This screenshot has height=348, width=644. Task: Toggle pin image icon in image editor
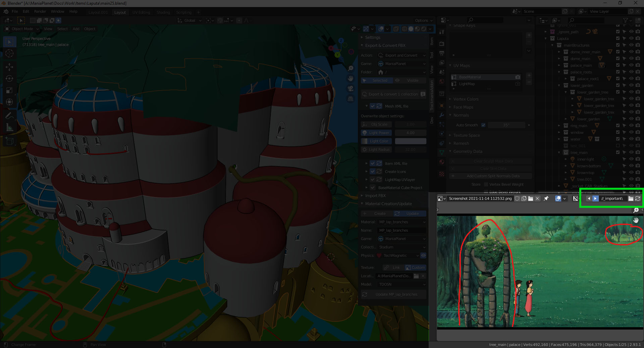pyautogui.click(x=546, y=198)
